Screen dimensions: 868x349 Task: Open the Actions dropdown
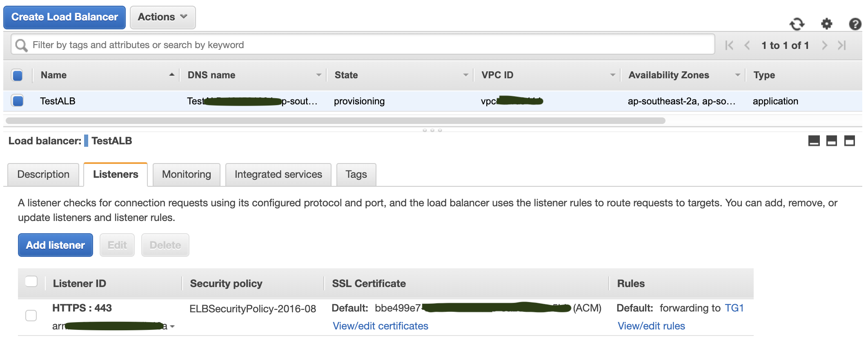pyautogui.click(x=162, y=17)
